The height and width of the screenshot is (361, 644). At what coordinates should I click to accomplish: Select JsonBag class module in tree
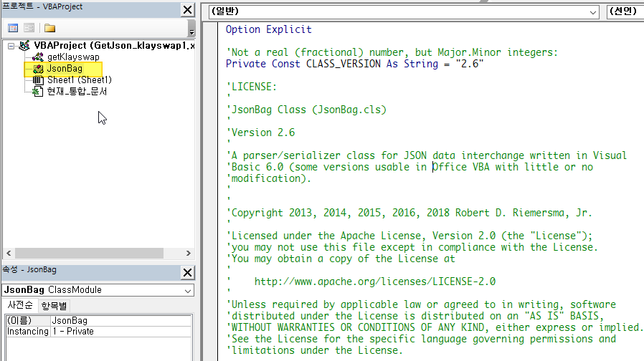point(65,69)
